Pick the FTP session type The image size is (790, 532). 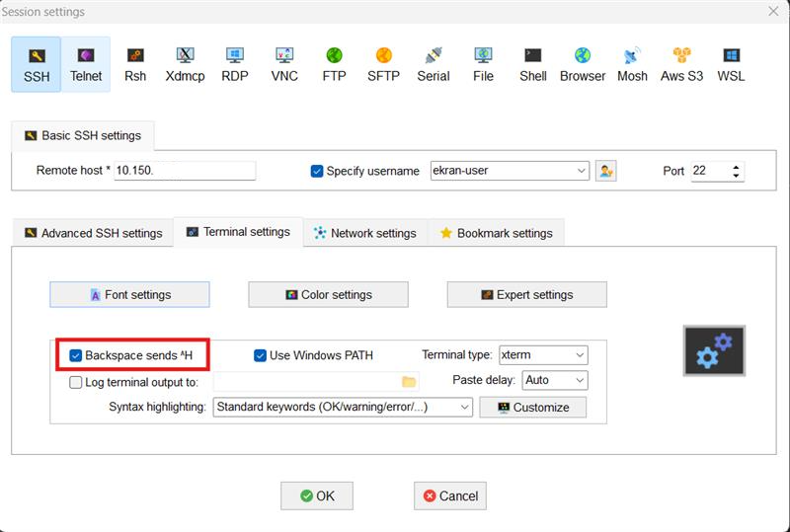(334, 64)
